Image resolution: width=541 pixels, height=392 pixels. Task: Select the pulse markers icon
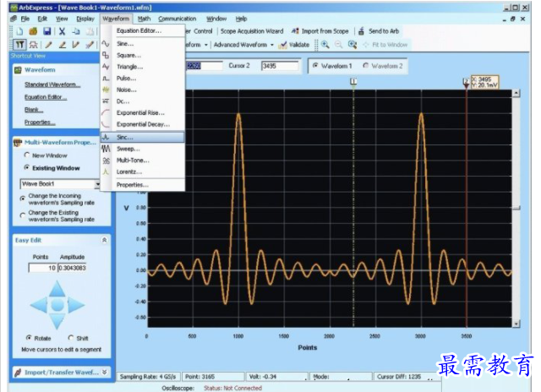[x=34, y=45]
